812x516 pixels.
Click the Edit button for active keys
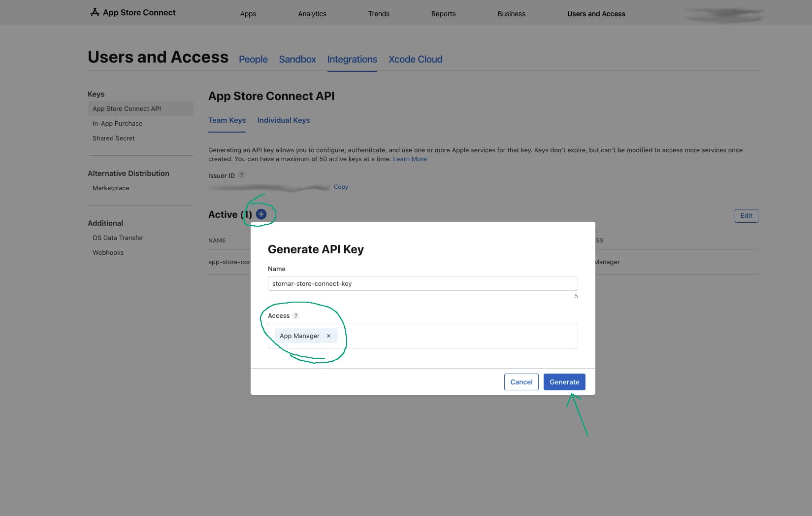pyautogui.click(x=746, y=215)
